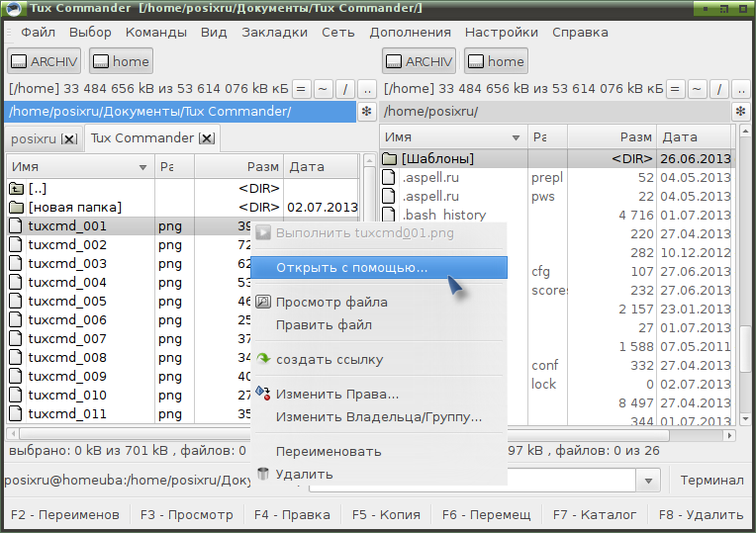Open the Вид menu
The height and width of the screenshot is (533, 756).
pos(214,33)
